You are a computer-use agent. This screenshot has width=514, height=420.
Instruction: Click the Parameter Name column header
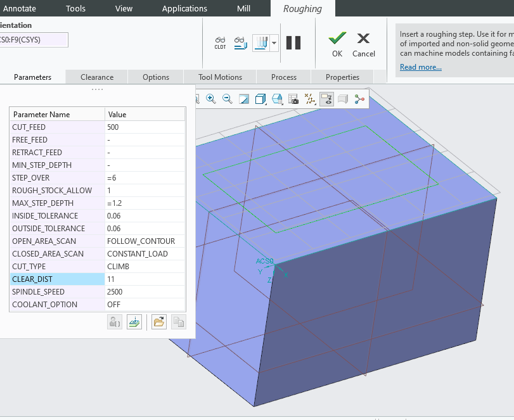[58, 114]
